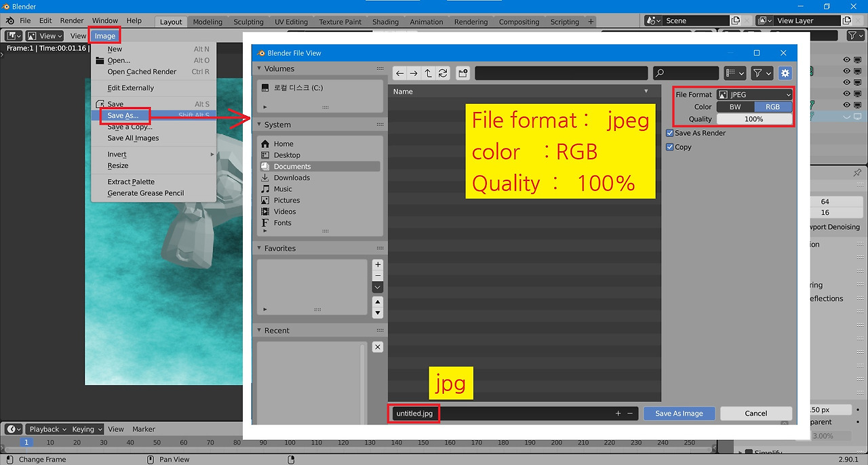Viewport: 868px width, 465px height.
Task: Open the scene browse icon left of Scene
Action: coord(653,21)
